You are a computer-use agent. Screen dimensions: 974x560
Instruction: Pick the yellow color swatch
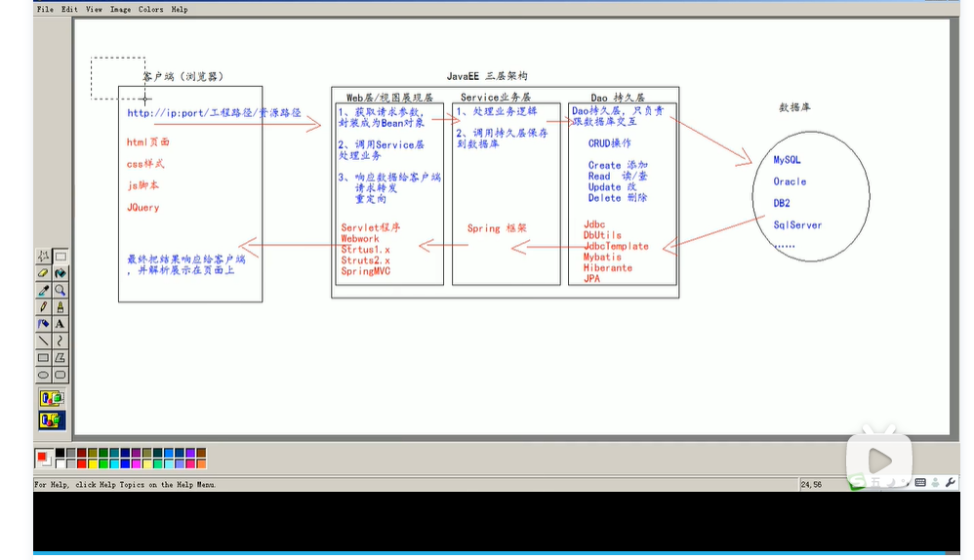tap(93, 463)
